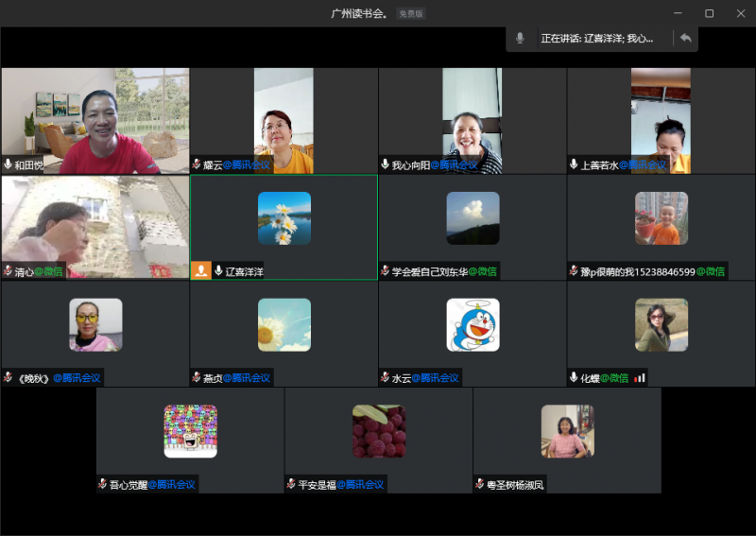Click the orange host icon beside 辽喜洋洋
The image size is (756, 536).
click(x=200, y=271)
